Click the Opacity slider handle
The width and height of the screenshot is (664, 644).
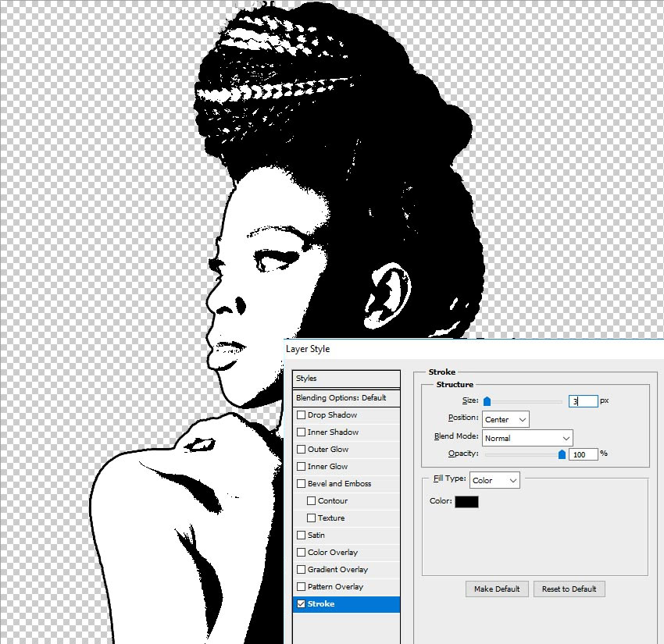point(562,454)
